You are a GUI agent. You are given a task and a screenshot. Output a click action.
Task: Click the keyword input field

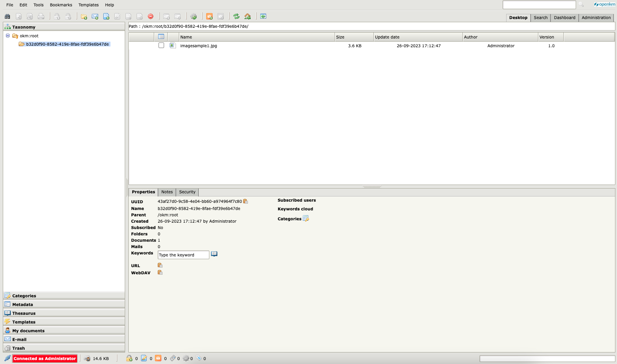point(183,255)
